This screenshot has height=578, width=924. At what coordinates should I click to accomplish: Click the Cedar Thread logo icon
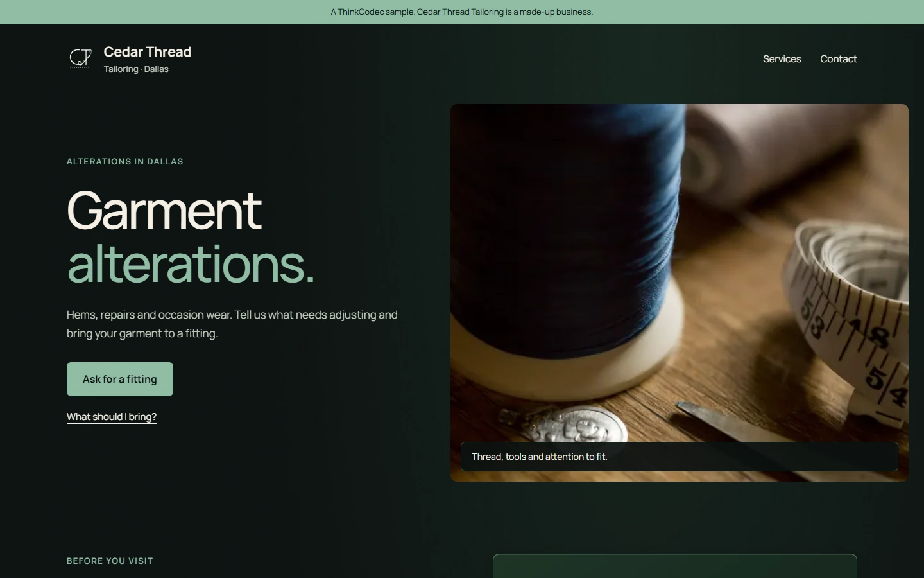coord(80,58)
